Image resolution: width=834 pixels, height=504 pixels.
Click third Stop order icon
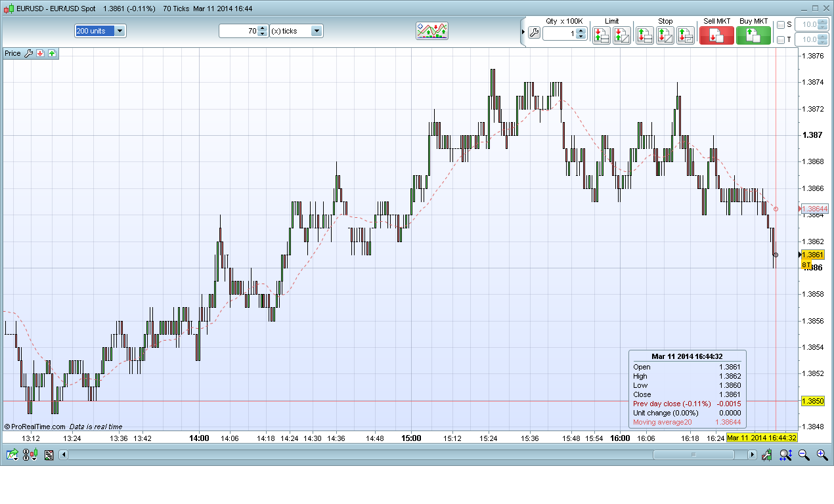(686, 35)
